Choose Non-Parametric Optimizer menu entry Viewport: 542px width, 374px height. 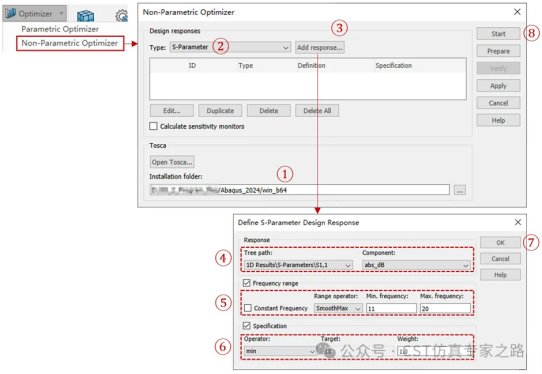click(70, 43)
